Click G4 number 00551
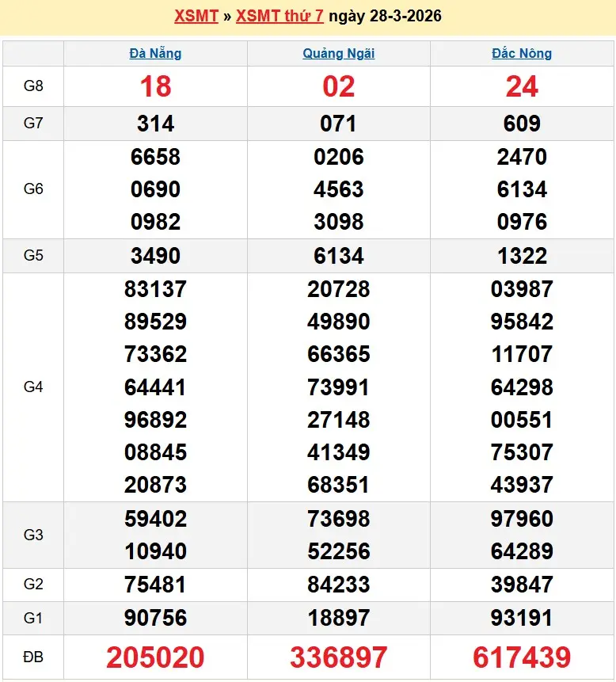The image size is (616, 682). tap(522, 420)
